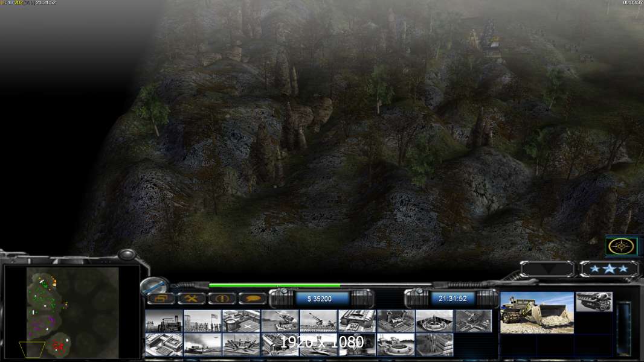The image size is (644, 362).
Task: Choose the round bunker turret build icon
Action: pyautogui.click(x=396, y=345)
